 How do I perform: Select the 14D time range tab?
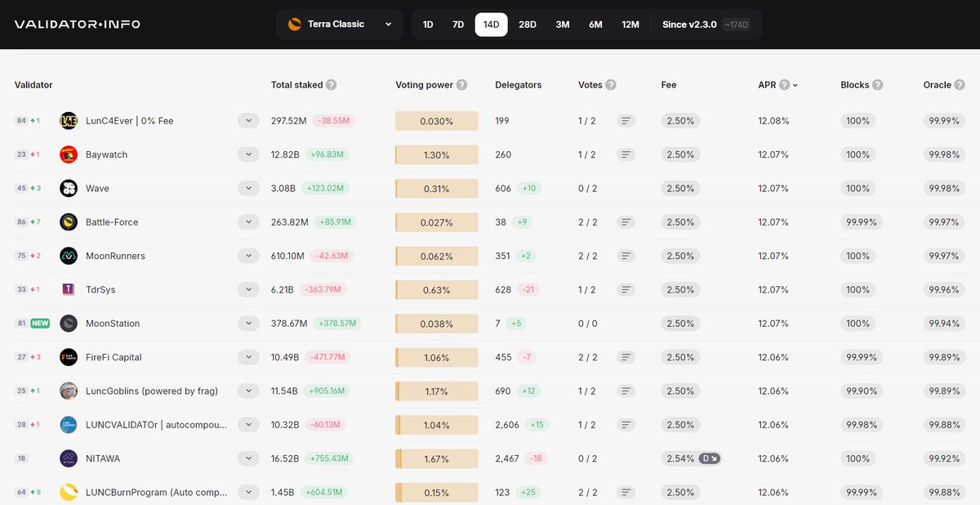[x=491, y=25]
